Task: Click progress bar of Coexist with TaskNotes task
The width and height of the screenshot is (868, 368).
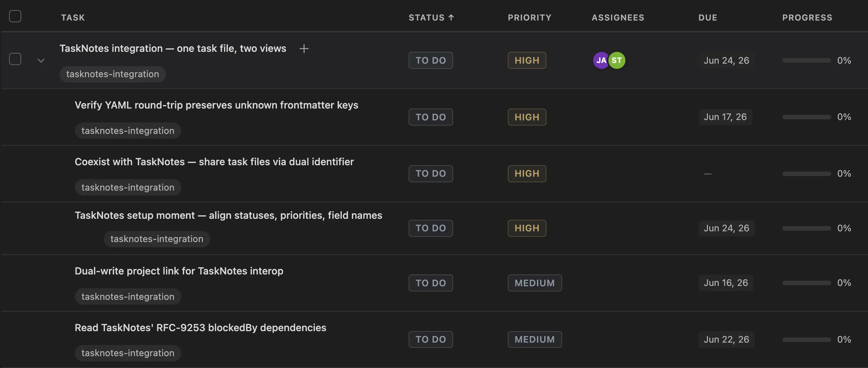Action: (x=806, y=174)
